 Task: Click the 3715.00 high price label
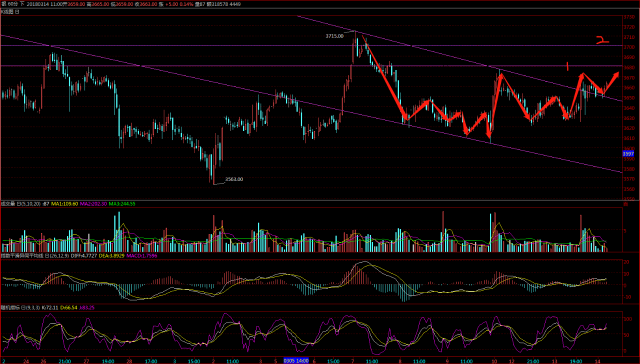334,36
